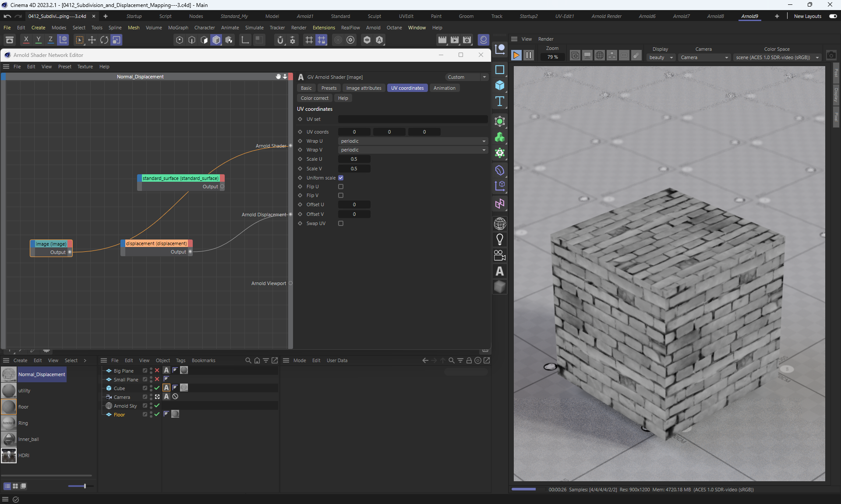This screenshot has width=841, height=504.
Task: Click the snapshot camera icon in the render view
Action: point(831,55)
